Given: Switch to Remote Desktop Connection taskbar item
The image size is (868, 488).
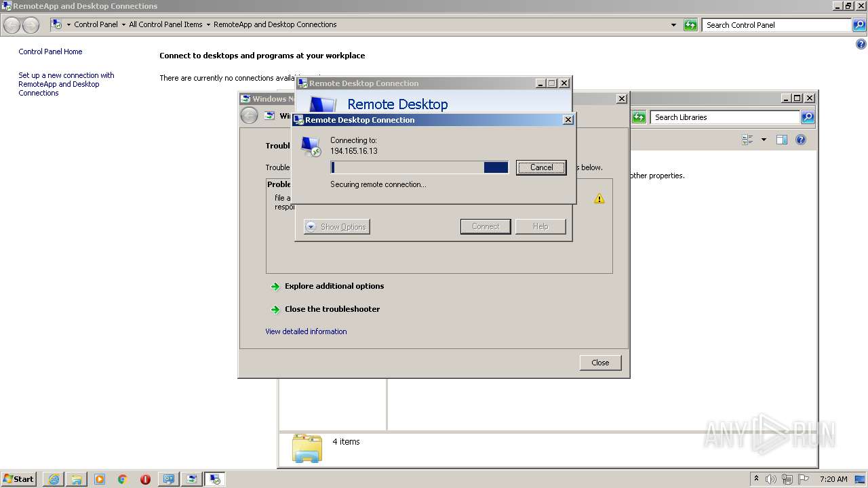Looking at the screenshot, I should [215, 479].
